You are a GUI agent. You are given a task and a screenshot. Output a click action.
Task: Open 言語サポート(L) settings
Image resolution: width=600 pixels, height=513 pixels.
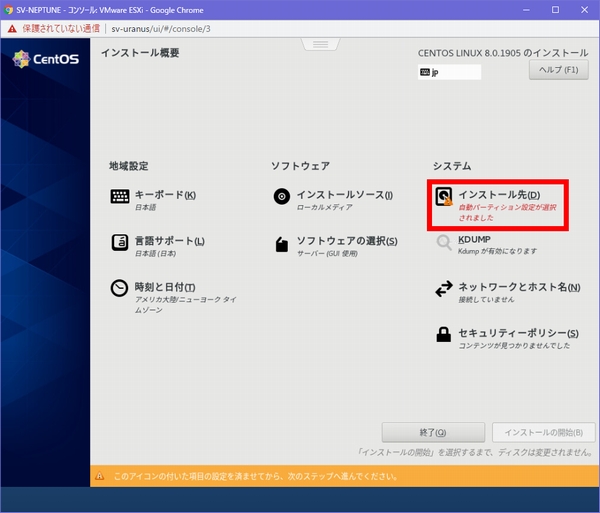click(x=170, y=241)
